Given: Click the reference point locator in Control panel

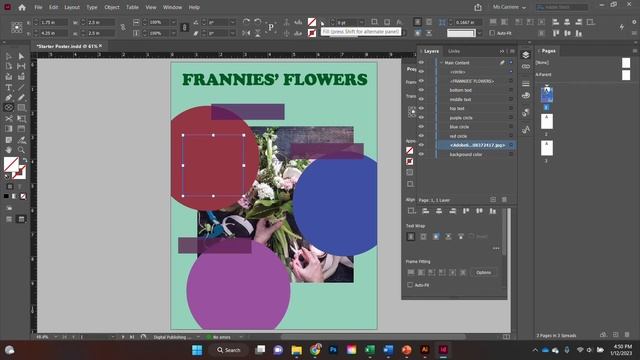Looking at the screenshot, I should tap(17, 27).
